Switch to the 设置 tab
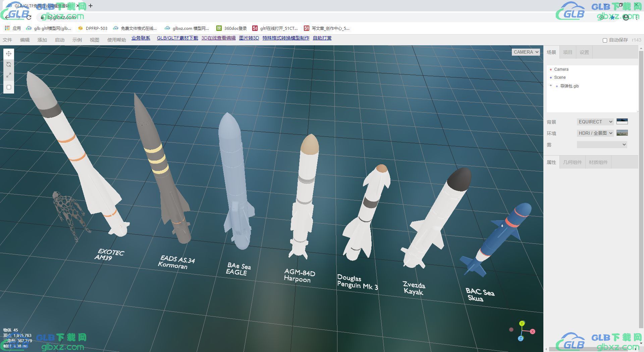Viewport: 644px width, 352px height. [x=584, y=52]
